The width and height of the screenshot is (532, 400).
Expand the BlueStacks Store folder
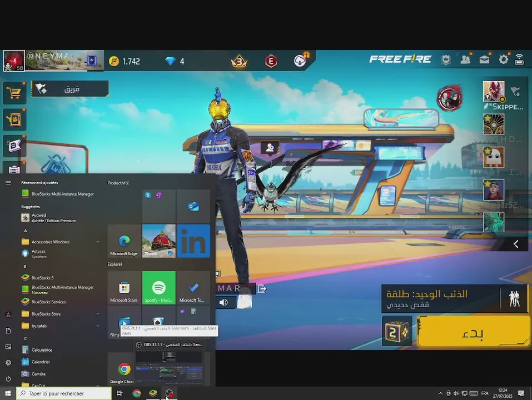(x=61, y=314)
